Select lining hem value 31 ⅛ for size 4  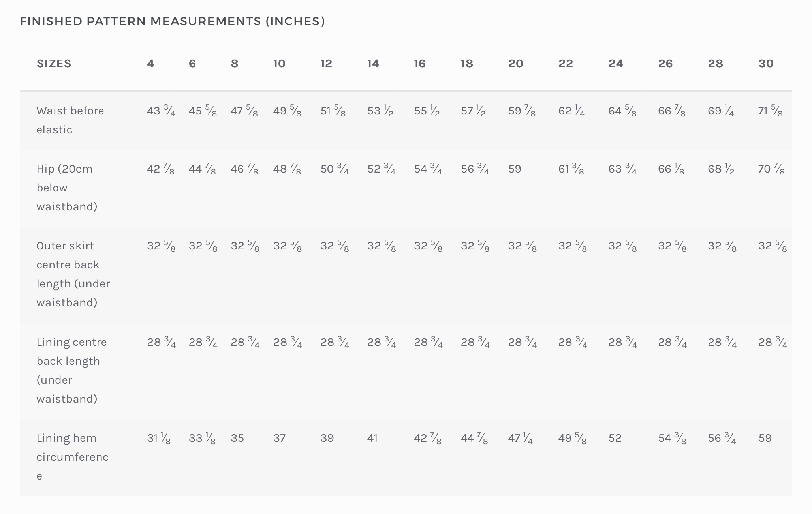click(x=159, y=438)
